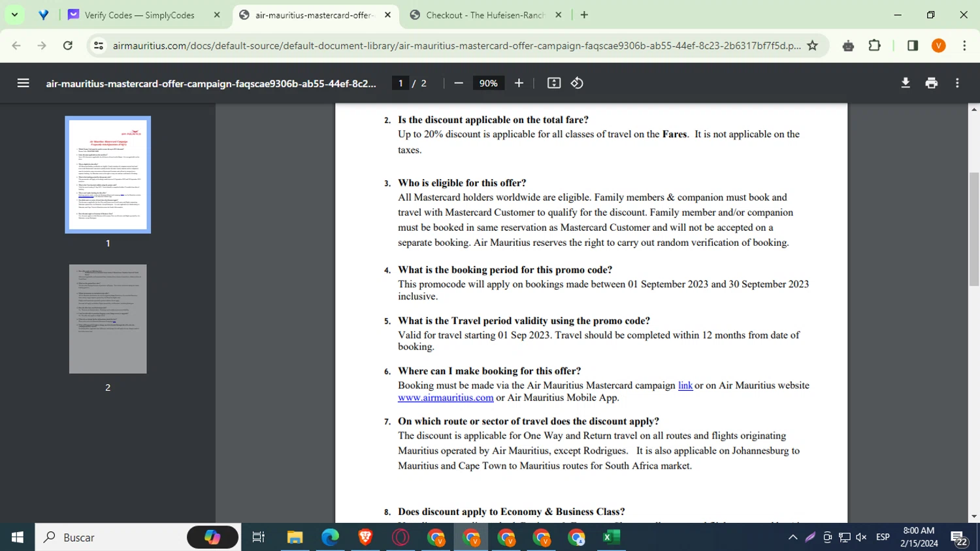Image resolution: width=980 pixels, height=551 pixels.
Task: Toggle the browser side panel
Action: click(x=913, y=46)
